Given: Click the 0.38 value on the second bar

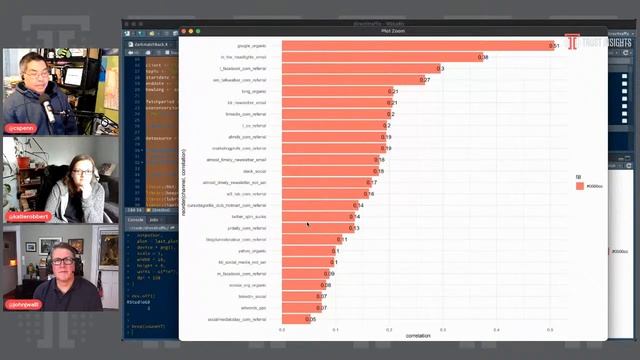Looking at the screenshot, I should pos(483,57).
